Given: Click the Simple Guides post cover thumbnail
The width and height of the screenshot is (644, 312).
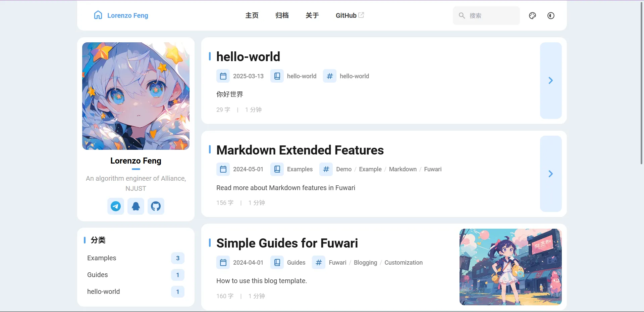Looking at the screenshot, I should point(510,267).
